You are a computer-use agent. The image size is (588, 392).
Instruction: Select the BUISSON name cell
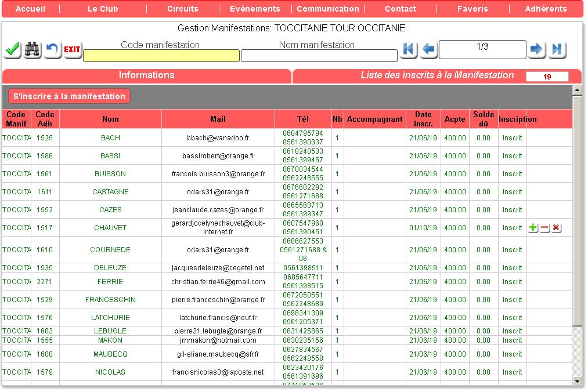click(x=111, y=174)
